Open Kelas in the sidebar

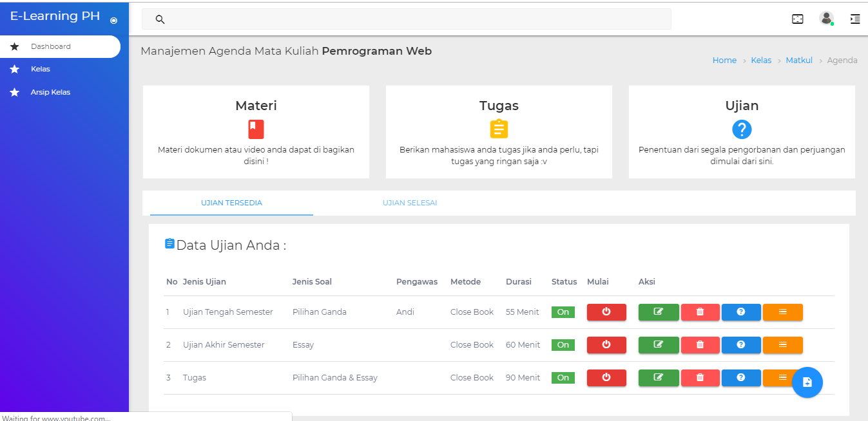[40, 69]
